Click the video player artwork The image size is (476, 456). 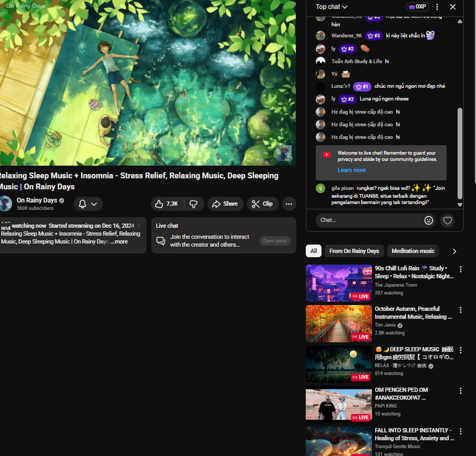148,83
